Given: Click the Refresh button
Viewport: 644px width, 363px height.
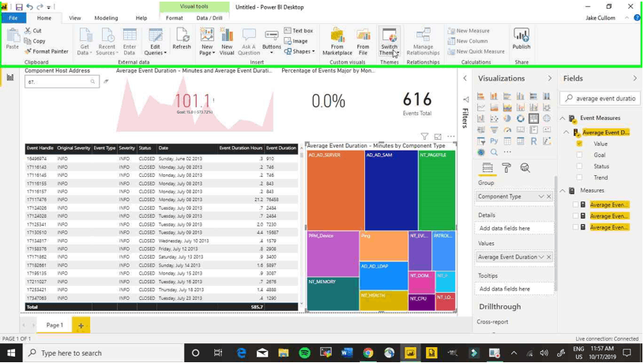Looking at the screenshot, I should pos(182,39).
